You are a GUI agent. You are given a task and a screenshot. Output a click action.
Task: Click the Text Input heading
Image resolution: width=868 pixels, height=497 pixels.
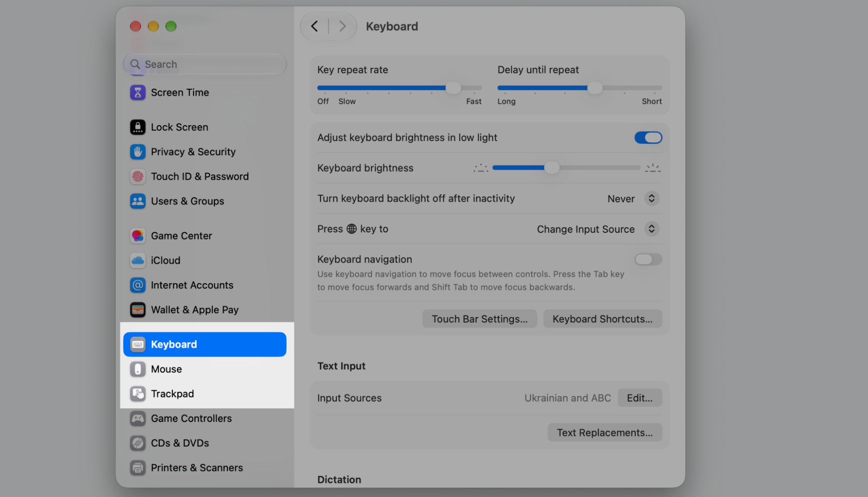[x=341, y=366]
